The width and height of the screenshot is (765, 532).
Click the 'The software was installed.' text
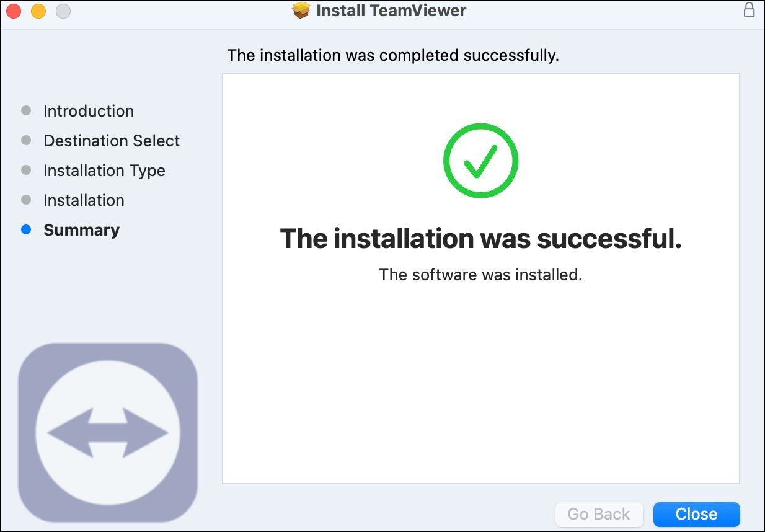pos(481,275)
